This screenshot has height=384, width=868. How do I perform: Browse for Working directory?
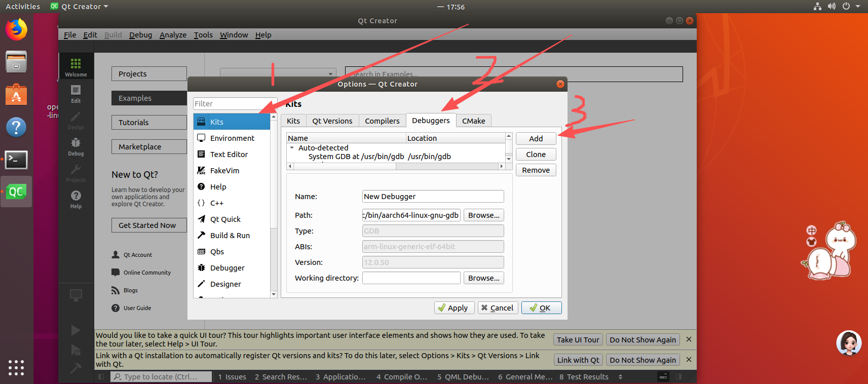(x=484, y=278)
